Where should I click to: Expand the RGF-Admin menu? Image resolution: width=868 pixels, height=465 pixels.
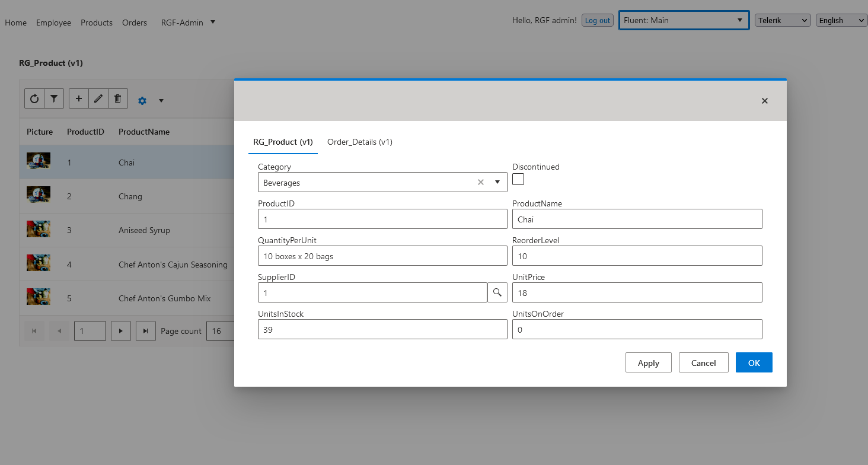[x=189, y=23]
